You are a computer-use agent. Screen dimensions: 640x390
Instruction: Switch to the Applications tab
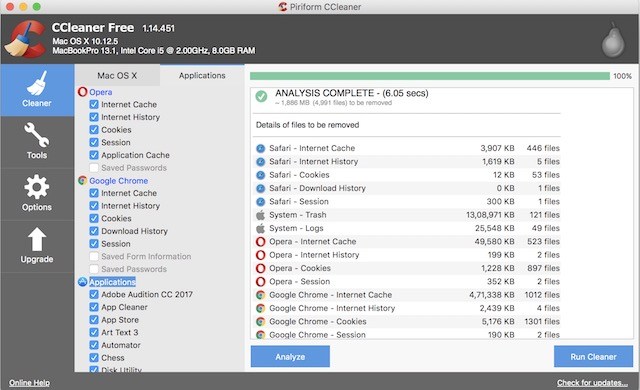tap(202, 75)
